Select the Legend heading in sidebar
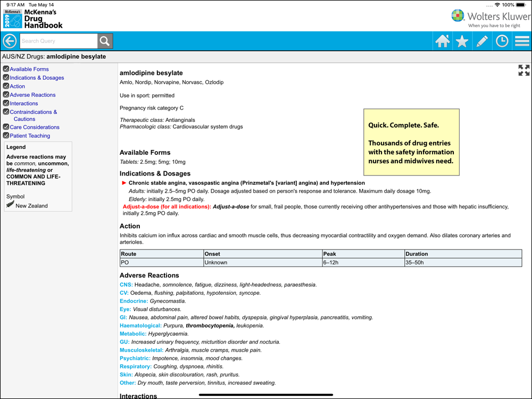Viewport: 532px width, 399px height. tap(16, 147)
